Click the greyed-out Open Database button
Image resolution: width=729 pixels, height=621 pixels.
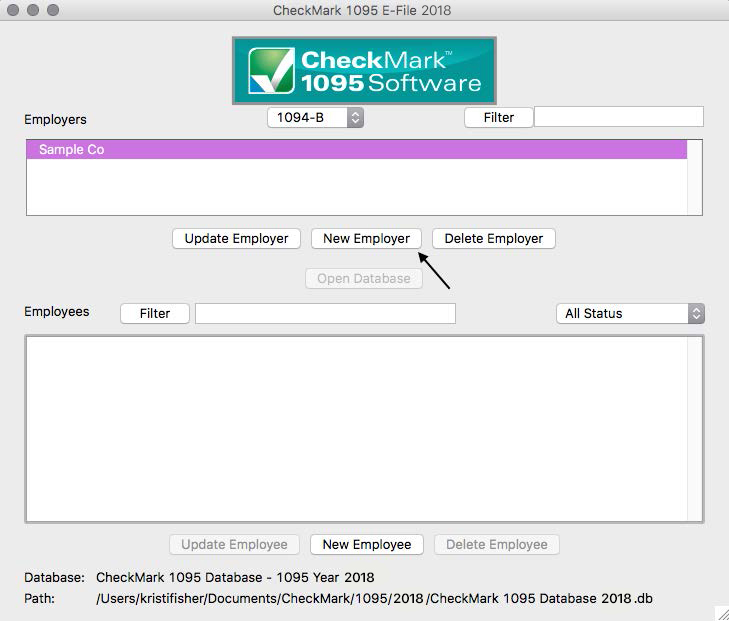364,279
